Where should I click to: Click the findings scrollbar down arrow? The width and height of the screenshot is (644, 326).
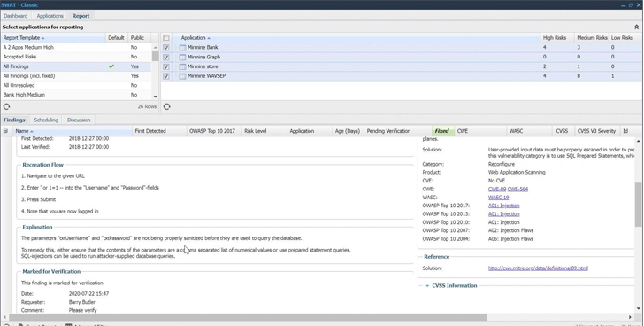click(x=638, y=308)
